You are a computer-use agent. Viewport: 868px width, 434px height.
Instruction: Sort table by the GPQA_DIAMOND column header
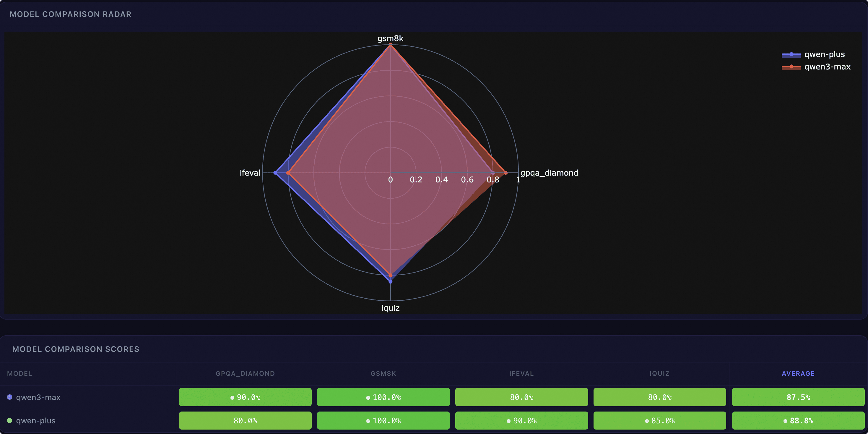pyautogui.click(x=245, y=374)
